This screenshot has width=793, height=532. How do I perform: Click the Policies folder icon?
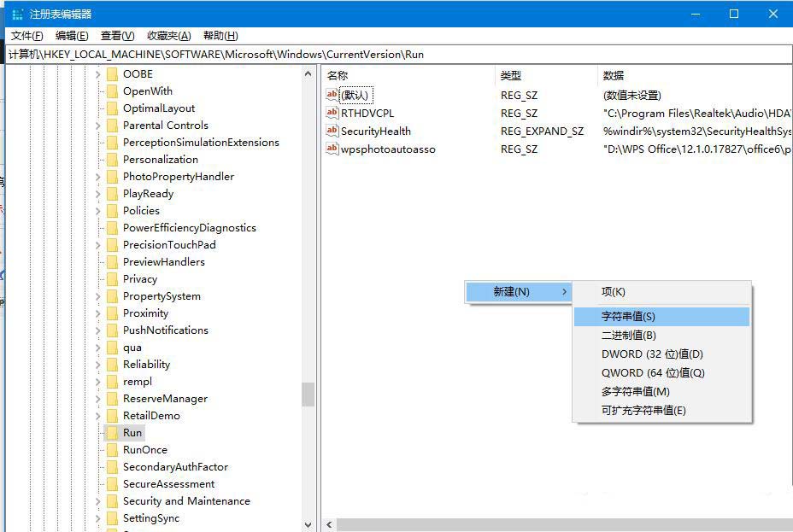[112, 211]
